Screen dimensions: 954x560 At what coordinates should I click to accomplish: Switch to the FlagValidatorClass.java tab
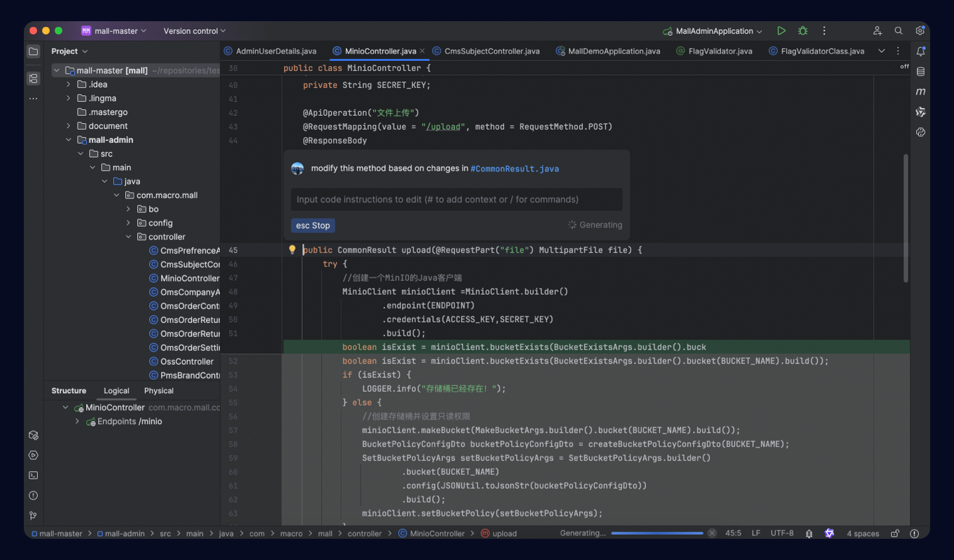pos(817,51)
